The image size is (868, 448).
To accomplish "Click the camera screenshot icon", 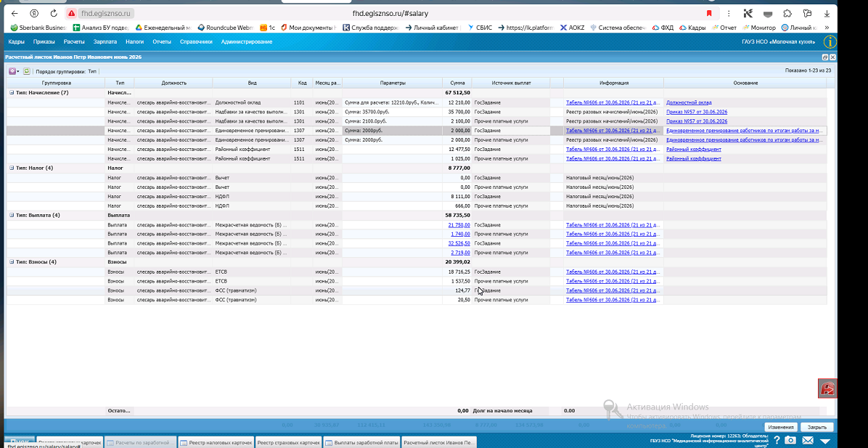I will click(x=790, y=440).
